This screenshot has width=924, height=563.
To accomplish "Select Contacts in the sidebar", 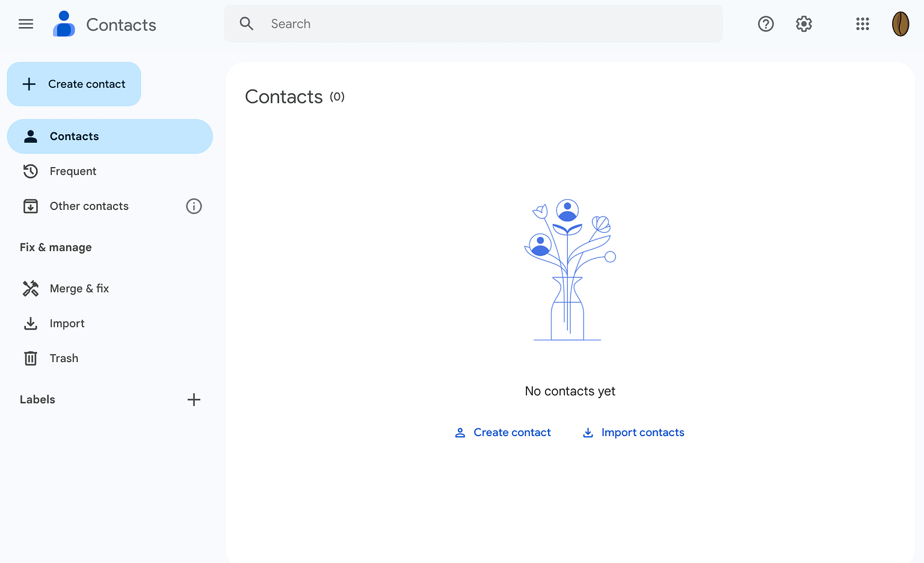I will point(74,136).
